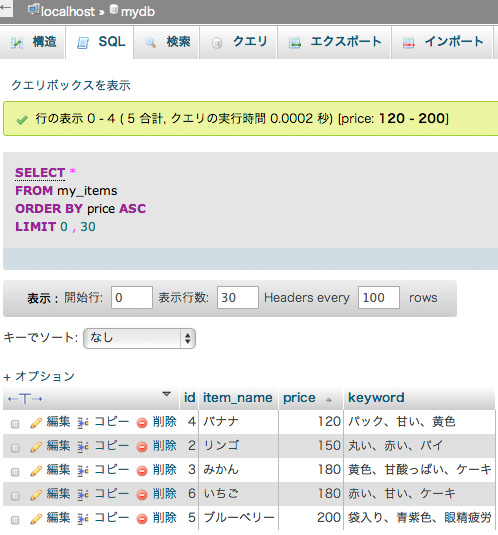Click the エクスポート tab icon
The width and height of the screenshot is (498, 535).
(x=295, y=43)
